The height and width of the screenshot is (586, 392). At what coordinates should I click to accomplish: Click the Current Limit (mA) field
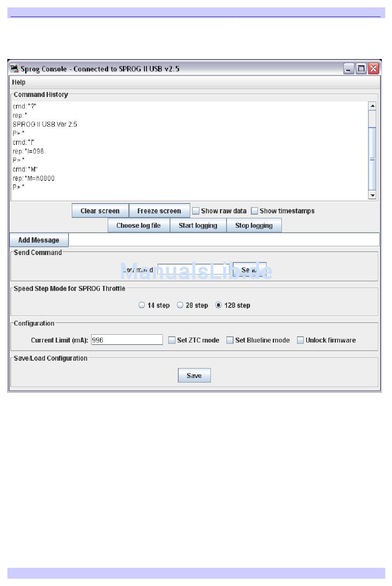coord(127,340)
